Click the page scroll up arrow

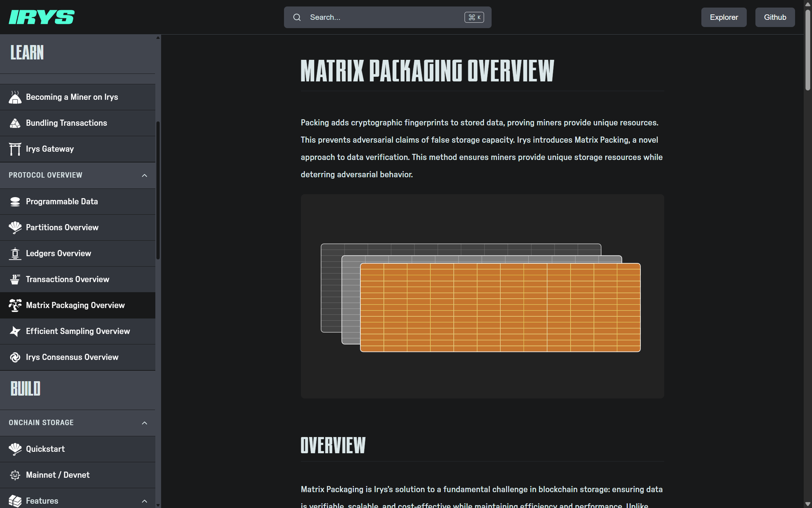click(x=808, y=4)
